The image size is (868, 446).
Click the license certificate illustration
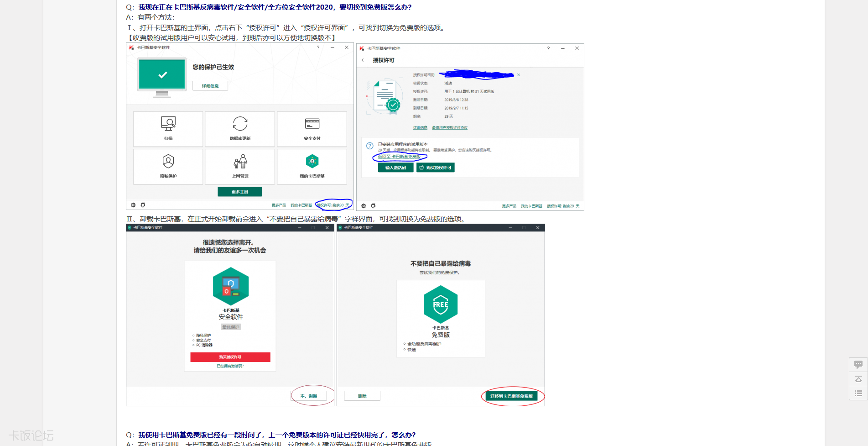click(x=384, y=97)
